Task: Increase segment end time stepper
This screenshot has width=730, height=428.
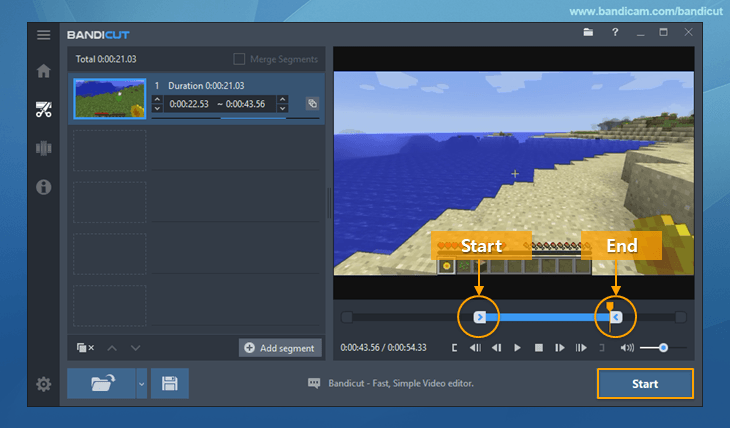Action: (x=283, y=99)
